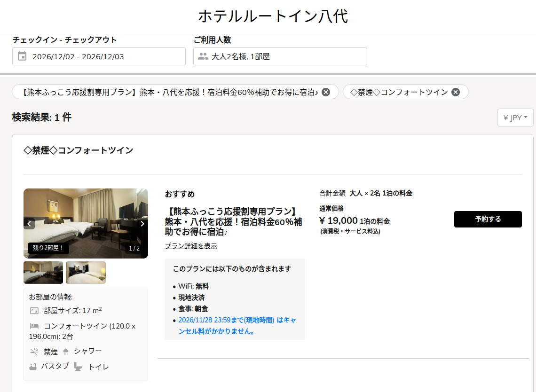
Task: Open the check-in checkout date field
Action: 99,56
